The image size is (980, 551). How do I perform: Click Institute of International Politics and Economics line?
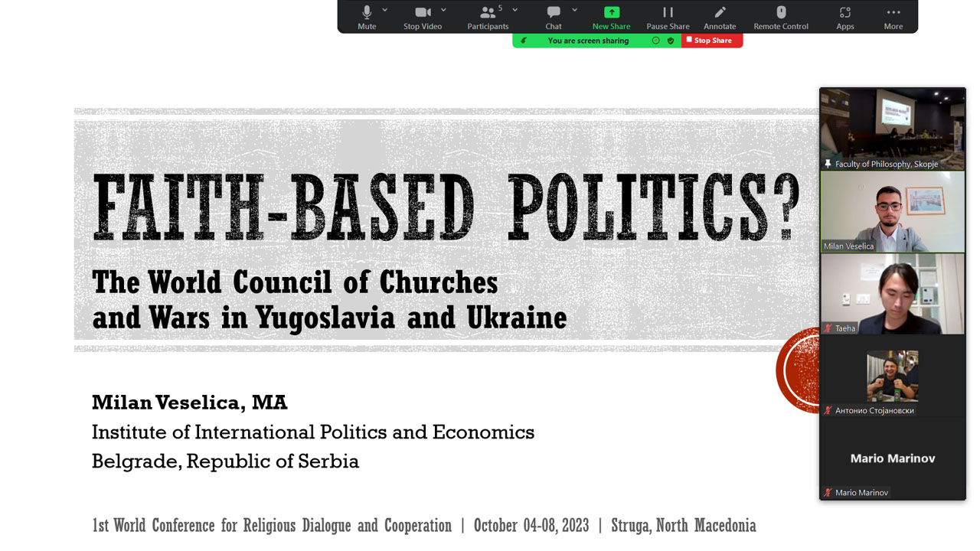313,432
